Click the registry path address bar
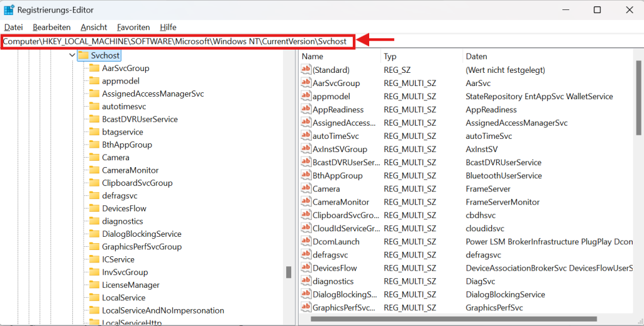The image size is (644, 326). (178, 41)
